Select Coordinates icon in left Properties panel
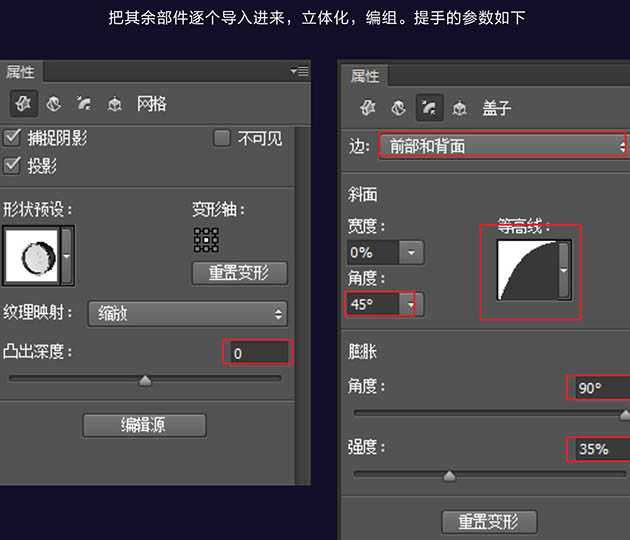The image size is (630, 540). (x=115, y=104)
